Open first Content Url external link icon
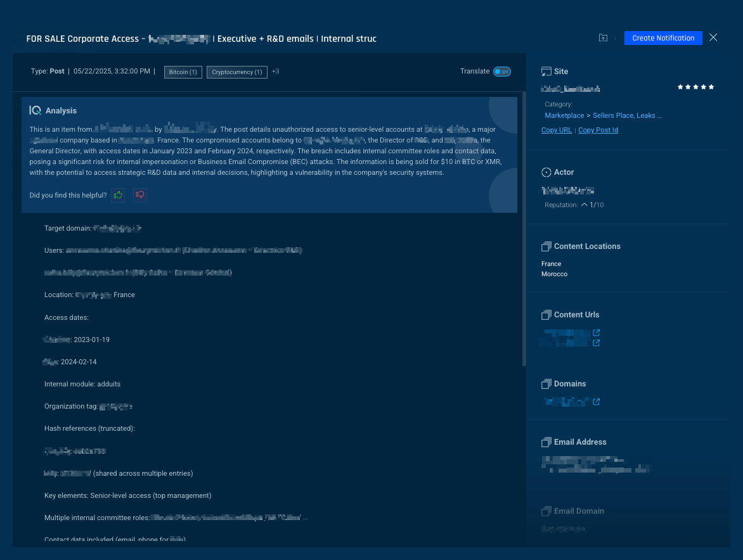This screenshot has height=560, width=743. pos(596,333)
